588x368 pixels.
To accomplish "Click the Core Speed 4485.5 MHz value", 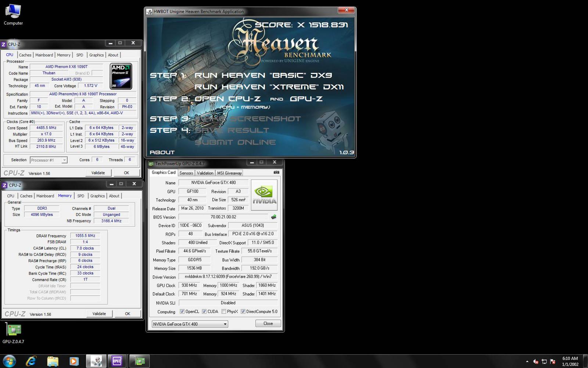I will click(46, 128).
